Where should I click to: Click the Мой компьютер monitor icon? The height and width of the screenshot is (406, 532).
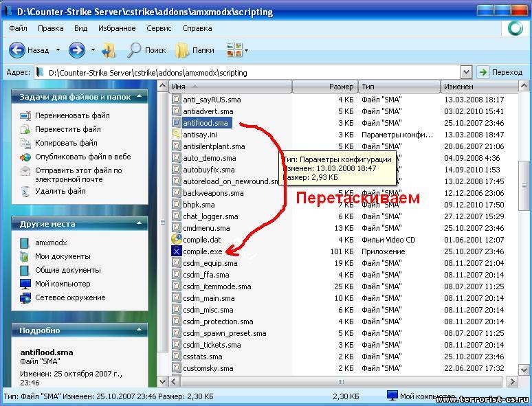click(x=25, y=284)
